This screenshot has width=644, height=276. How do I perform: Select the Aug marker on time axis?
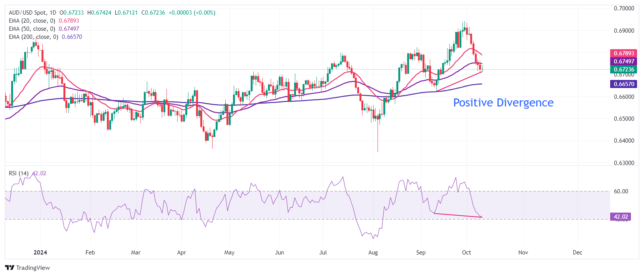[373, 253]
